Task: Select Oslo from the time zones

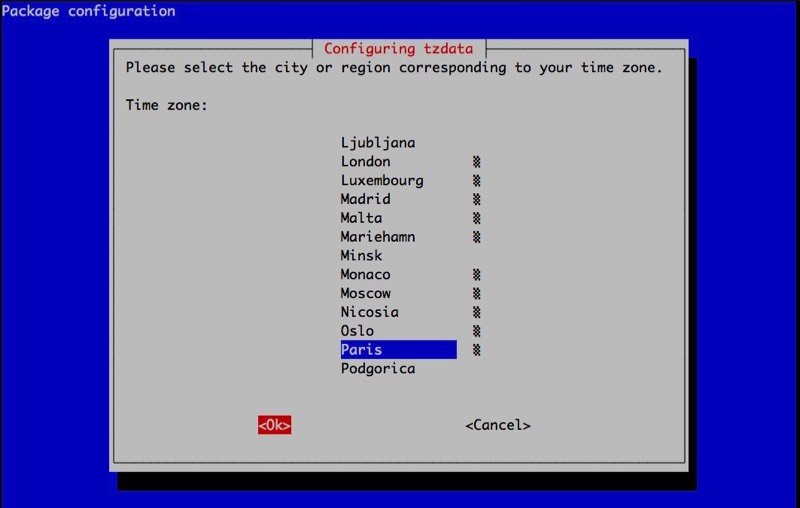Action: tap(357, 331)
